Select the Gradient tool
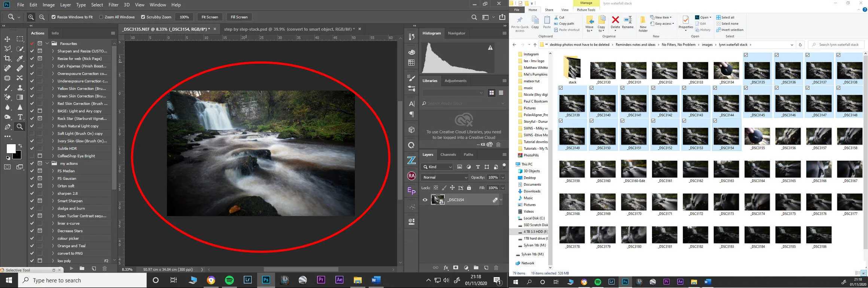The height and width of the screenshot is (288, 868). click(x=20, y=97)
